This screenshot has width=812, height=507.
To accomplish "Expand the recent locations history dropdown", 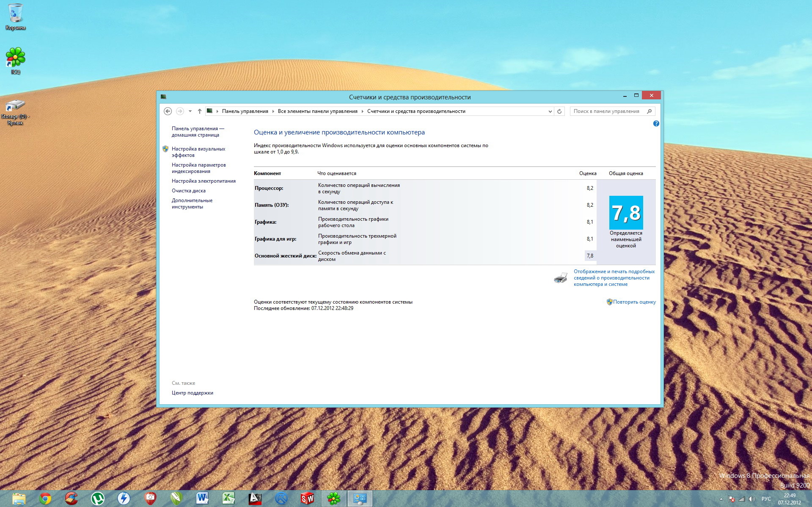I will [190, 111].
